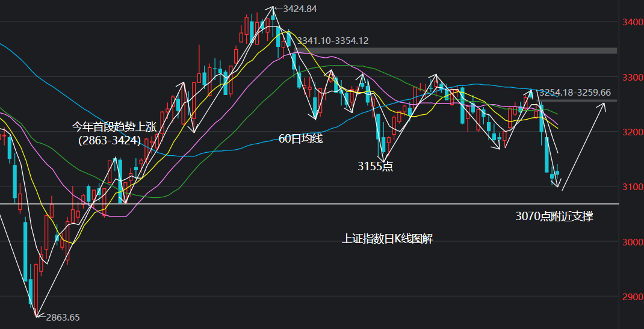Select the 3341.10-3354.12 resistance zone label
The width and height of the screenshot is (644, 329).
(333, 41)
